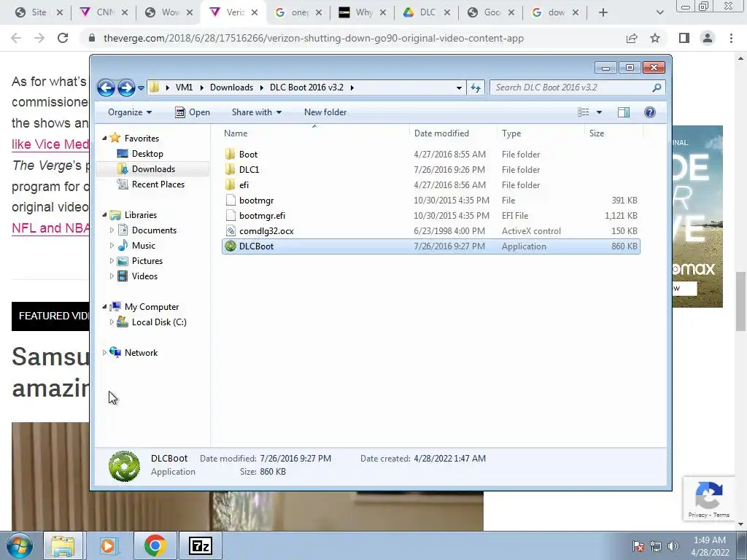Select the DLCBoot application icon
The image size is (747, 560).
pyautogui.click(x=231, y=246)
